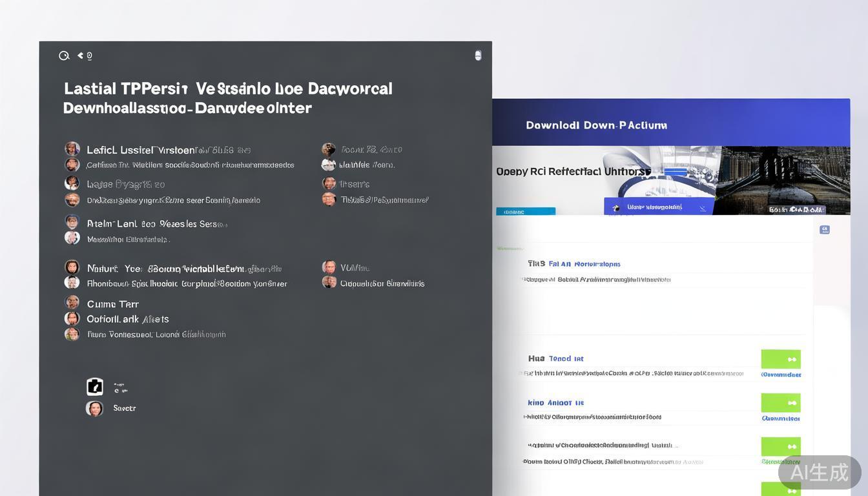Viewport: 868px width, 496px height.
Task: Select the avatar beside Savetr
Action: (x=95, y=408)
